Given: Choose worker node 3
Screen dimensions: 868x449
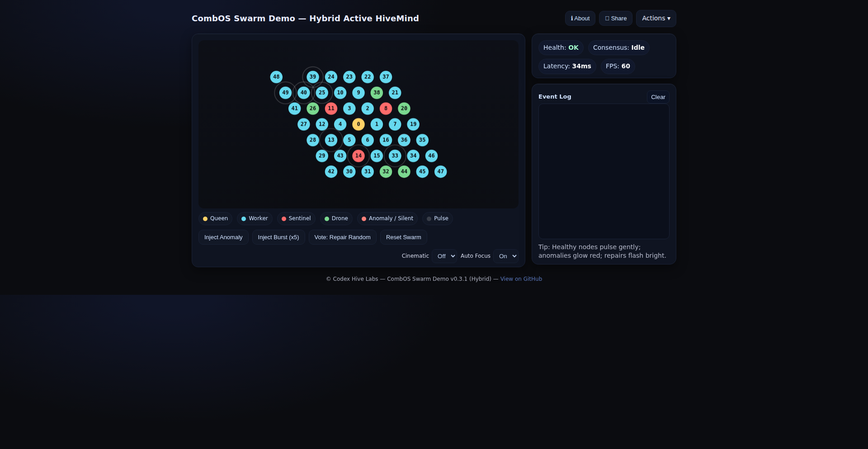Looking at the screenshot, I should (349, 109).
